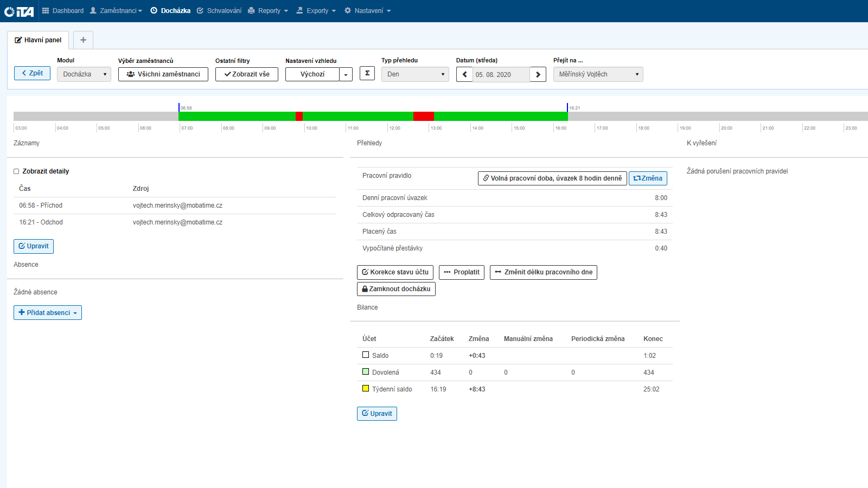Switch to the Hlavní panel tab
The image size is (868, 488).
coord(38,40)
